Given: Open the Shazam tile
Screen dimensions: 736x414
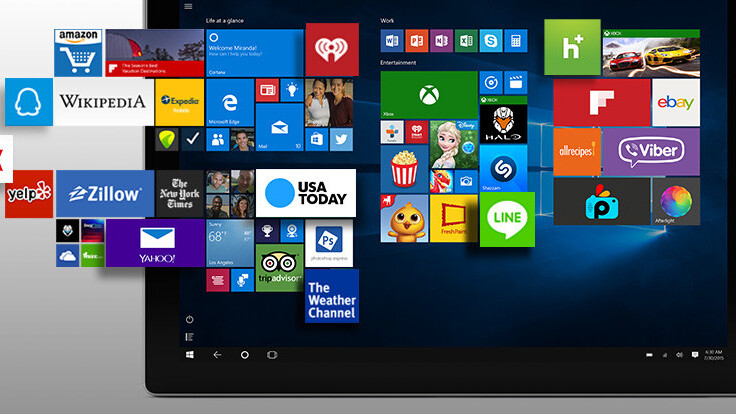Looking at the screenshot, I should point(503,167).
